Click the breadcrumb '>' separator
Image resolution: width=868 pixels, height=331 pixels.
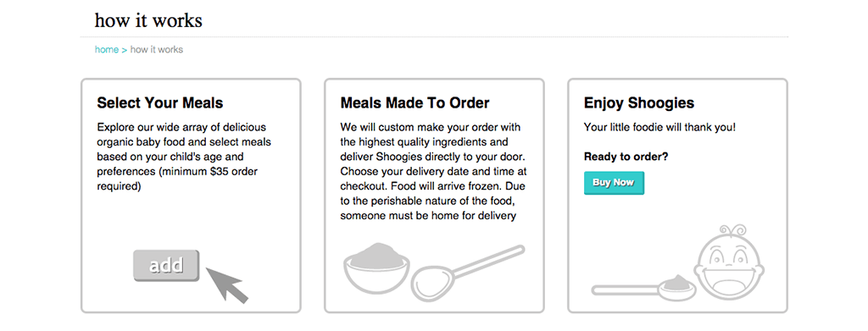[x=125, y=50]
